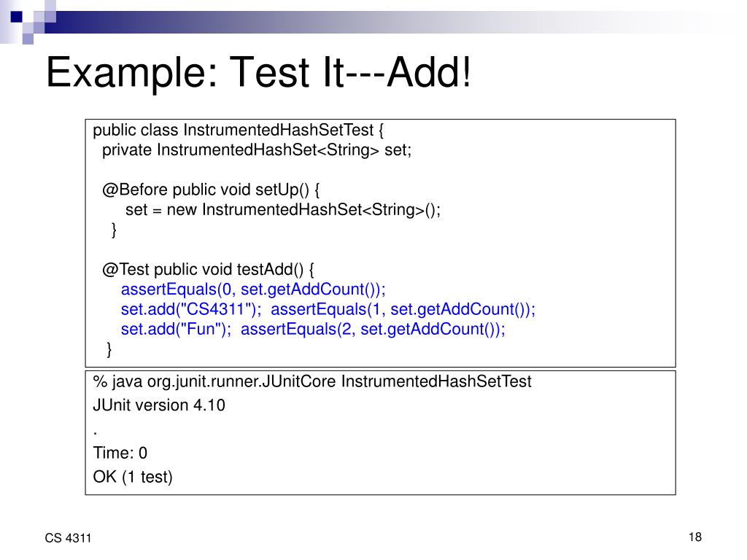Click the 'private InstrumentedHashSet<String> set;' line
Image resolution: width=747 pixels, height=560 pixels.
pyautogui.click(x=257, y=150)
